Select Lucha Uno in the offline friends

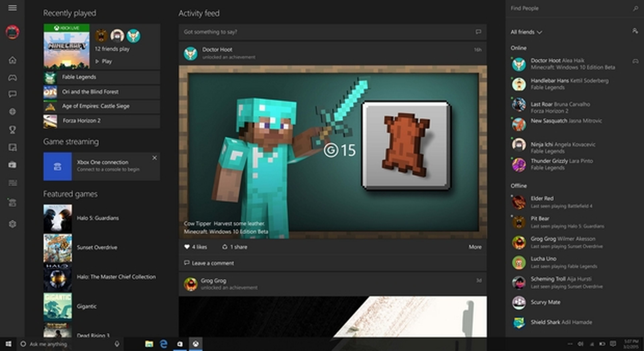coord(575,262)
